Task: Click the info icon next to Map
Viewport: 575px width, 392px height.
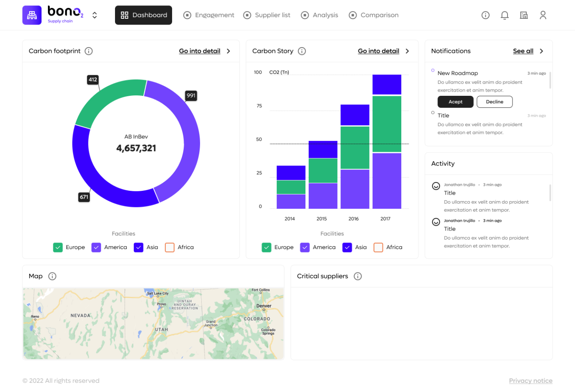Action: point(52,276)
